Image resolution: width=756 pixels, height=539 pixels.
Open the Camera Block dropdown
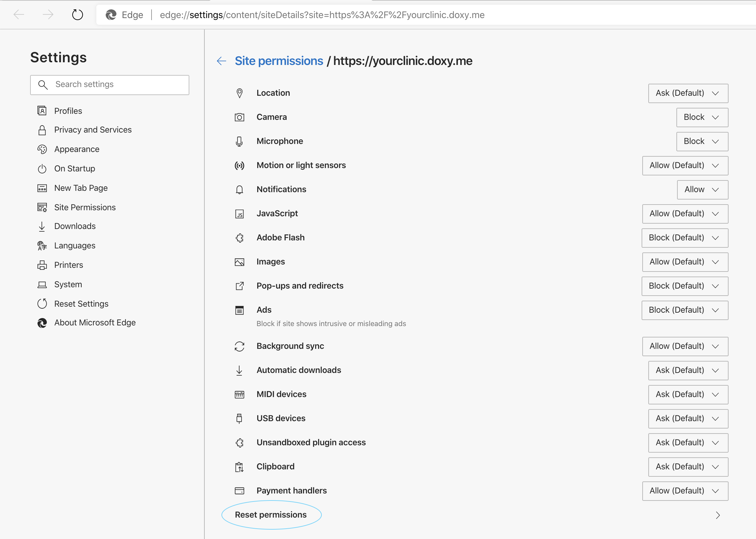[702, 117]
